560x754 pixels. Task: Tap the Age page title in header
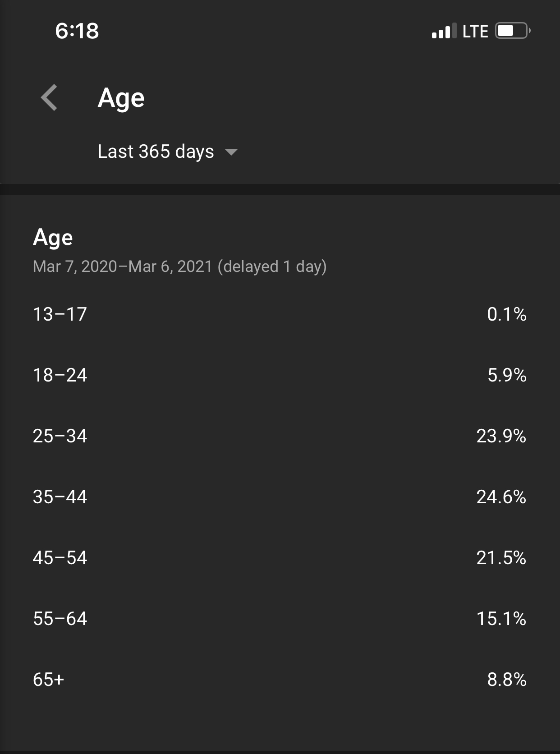coord(121,98)
